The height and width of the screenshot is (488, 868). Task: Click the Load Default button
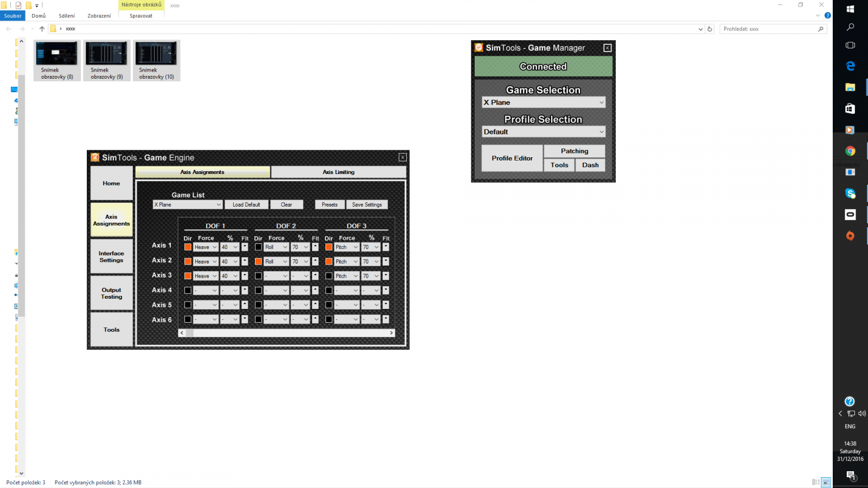pos(246,204)
